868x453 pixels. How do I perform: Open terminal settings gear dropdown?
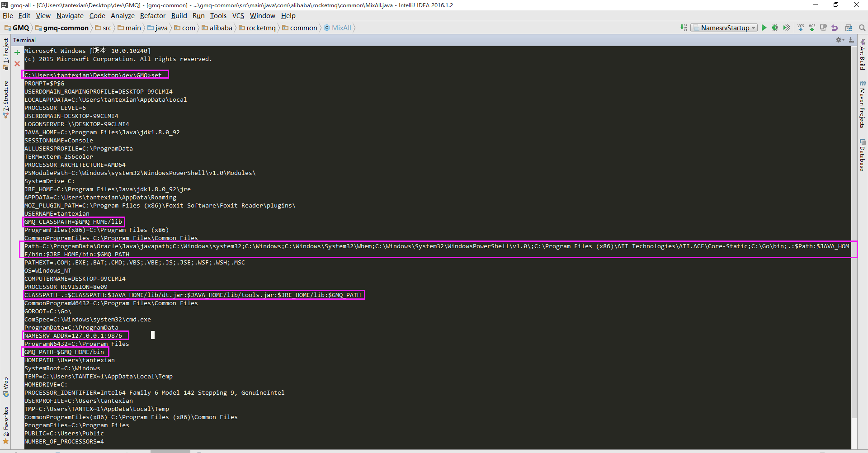[x=840, y=40]
